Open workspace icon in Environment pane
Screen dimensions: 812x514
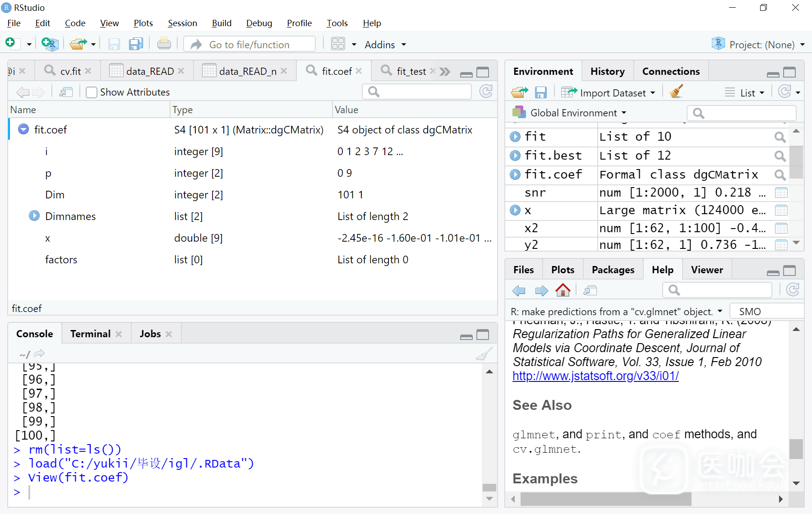coord(519,92)
